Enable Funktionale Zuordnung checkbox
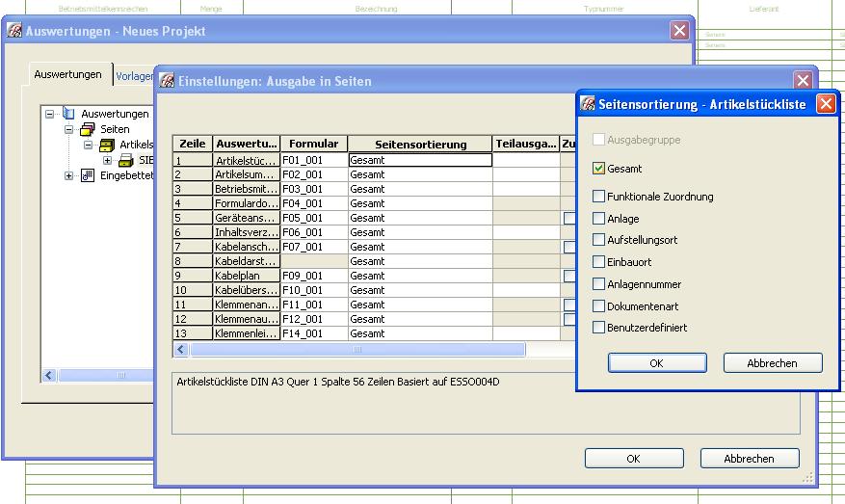 coord(598,197)
